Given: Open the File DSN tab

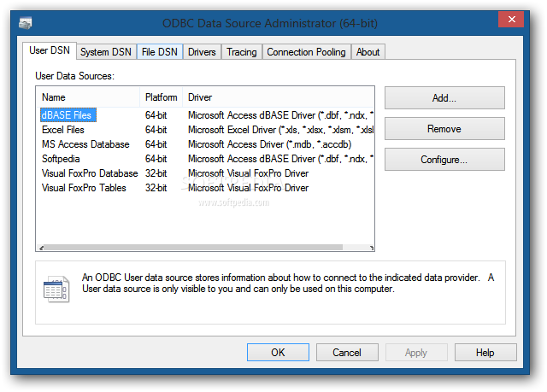Looking at the screenshot, I should (x=160, y=52).
